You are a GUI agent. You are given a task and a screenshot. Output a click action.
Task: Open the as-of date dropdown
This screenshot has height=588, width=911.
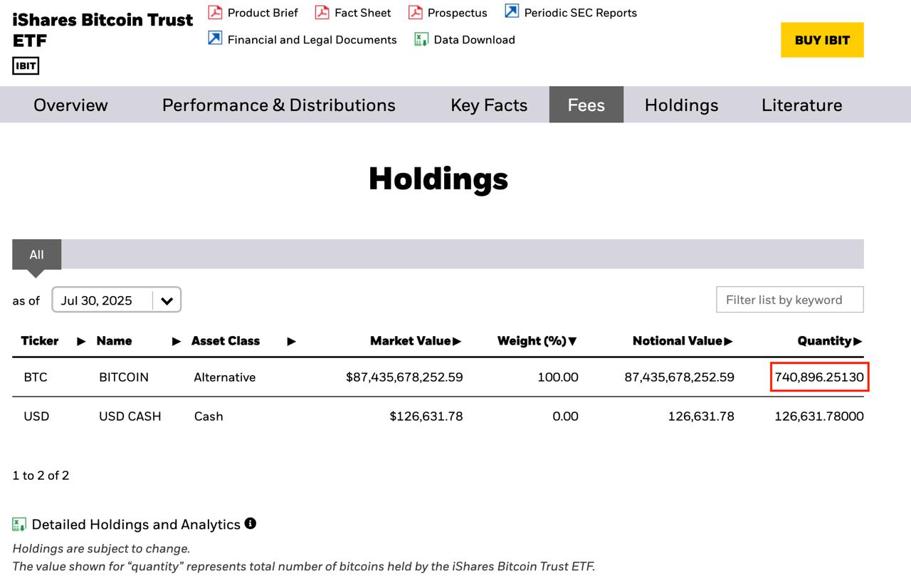(x=117, y=300)
